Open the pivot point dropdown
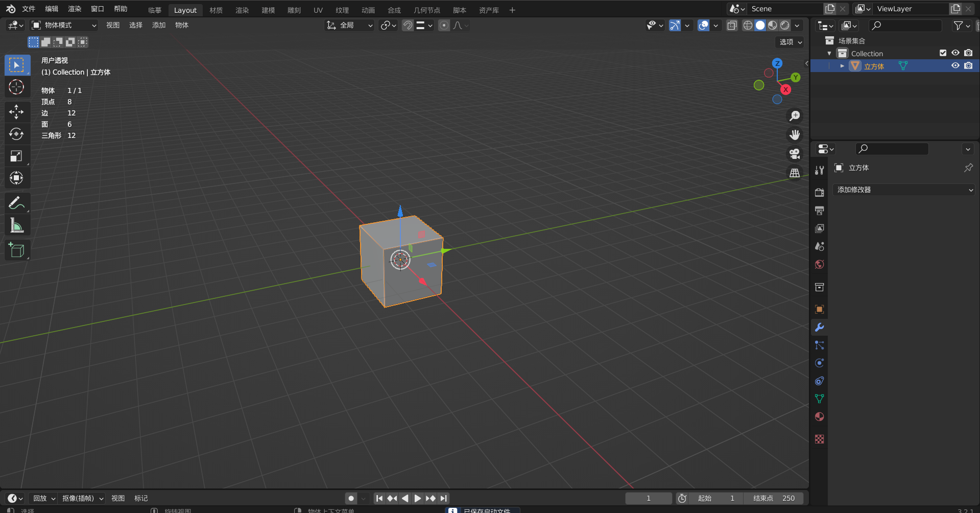This screenshot has height=513, width=980. (388, 25)
